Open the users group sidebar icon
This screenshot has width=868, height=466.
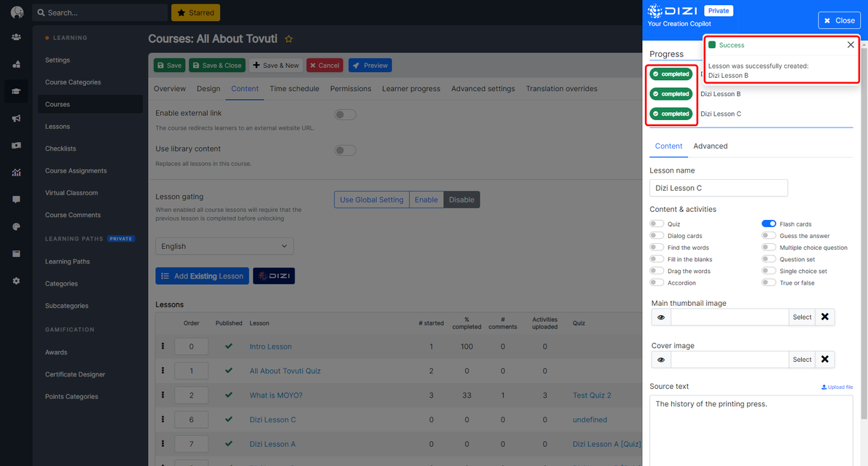[x=16, y=37]
